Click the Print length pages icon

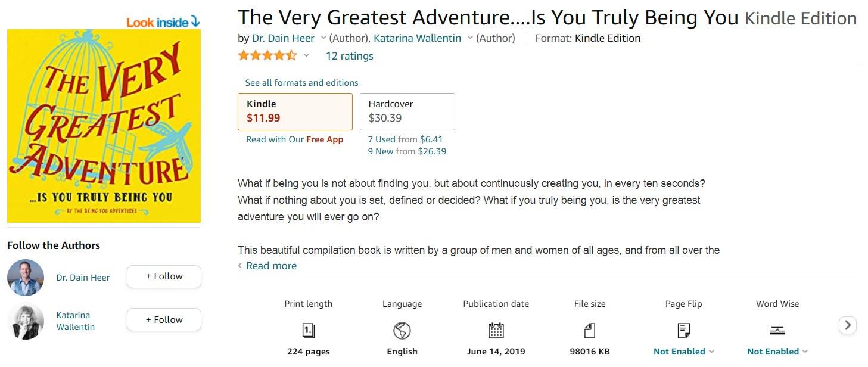tap(308, 330)
